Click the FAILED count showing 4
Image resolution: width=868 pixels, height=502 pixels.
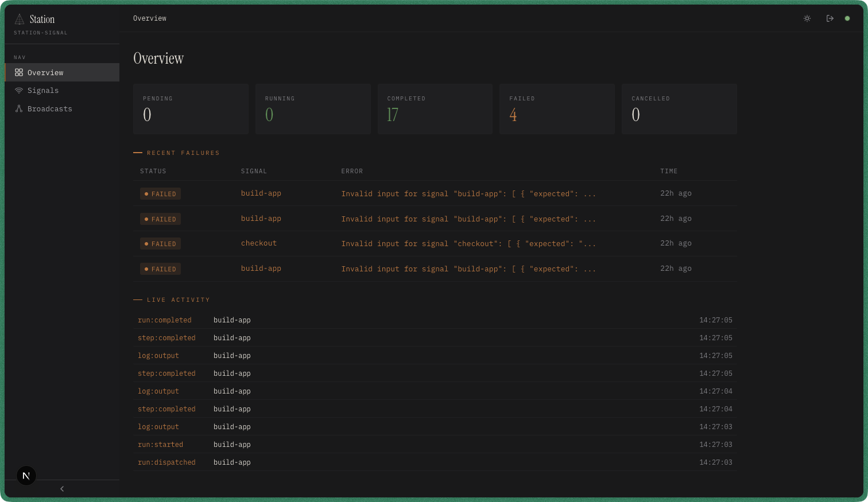point(513,115)
